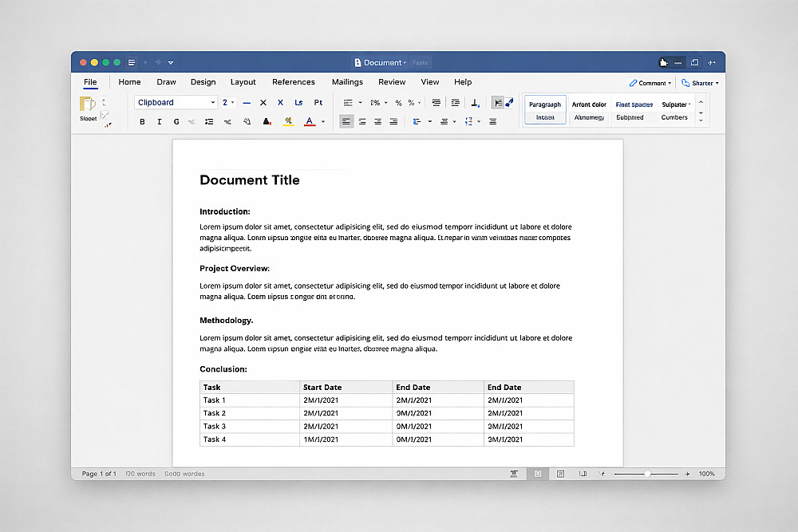The image size is (798, 532).
Task: Click the 100% zoom level
Action: pyautogui.click(x=706, y=474)
